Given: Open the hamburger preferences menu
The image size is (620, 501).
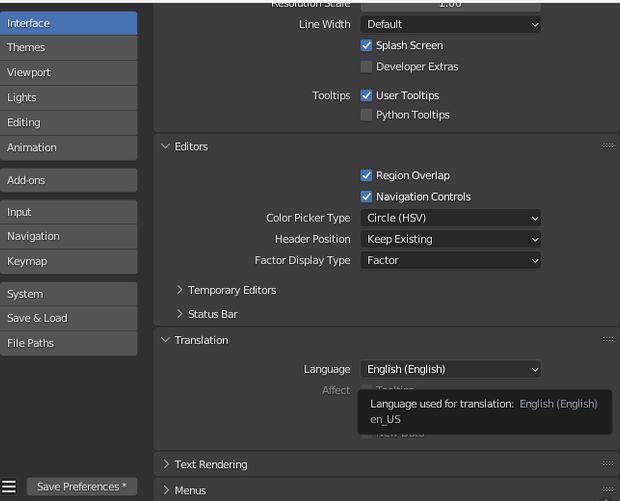Looking at the screenshot, I should (x=9, y=487).
